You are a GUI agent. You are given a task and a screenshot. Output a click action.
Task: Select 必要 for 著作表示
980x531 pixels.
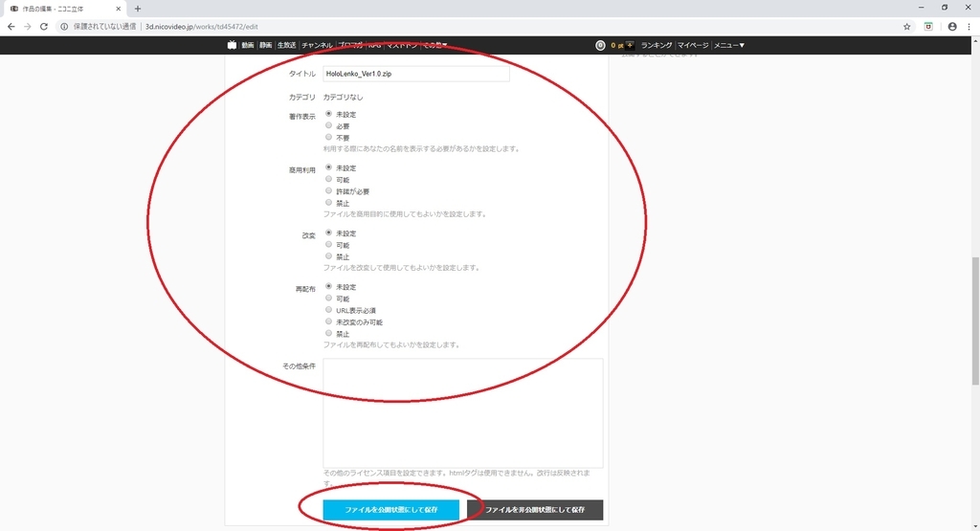tap(329, 125)
